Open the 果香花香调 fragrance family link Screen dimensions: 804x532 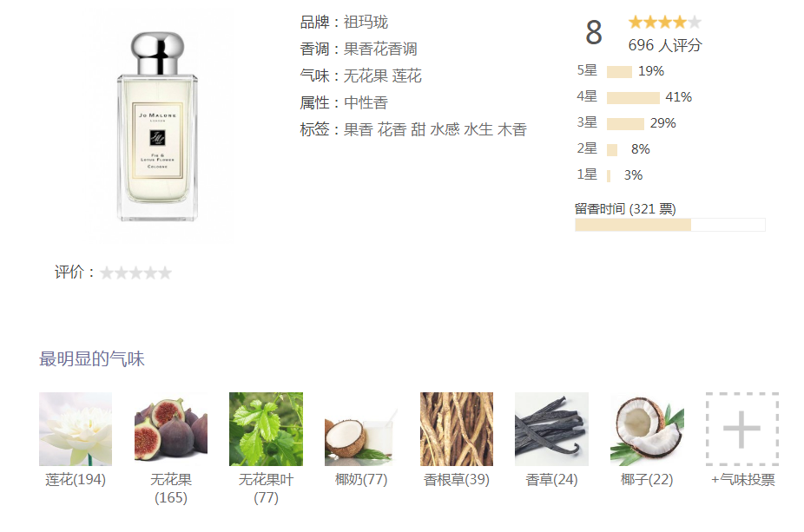coord(380,49)
